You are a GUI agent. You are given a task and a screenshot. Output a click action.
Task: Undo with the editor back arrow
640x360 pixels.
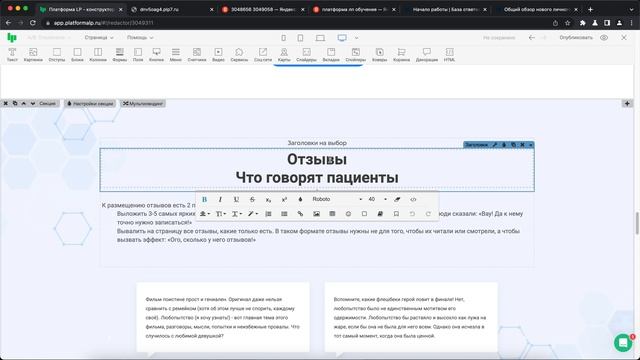[x=531, y=38]
